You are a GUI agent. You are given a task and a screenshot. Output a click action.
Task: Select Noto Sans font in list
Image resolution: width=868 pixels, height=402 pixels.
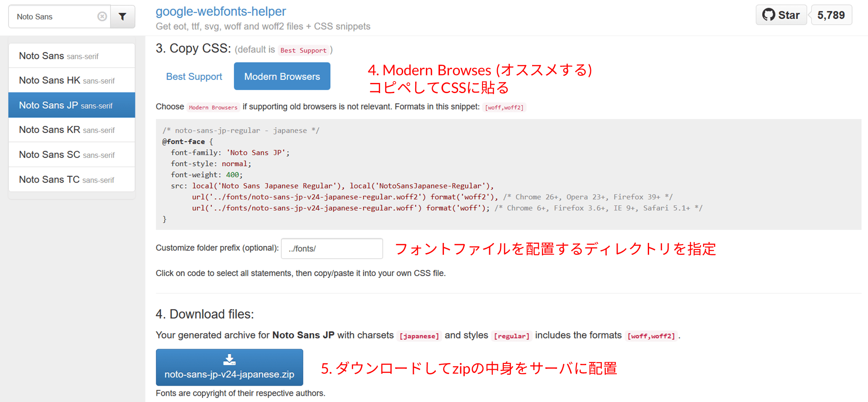tap(72, 56)
